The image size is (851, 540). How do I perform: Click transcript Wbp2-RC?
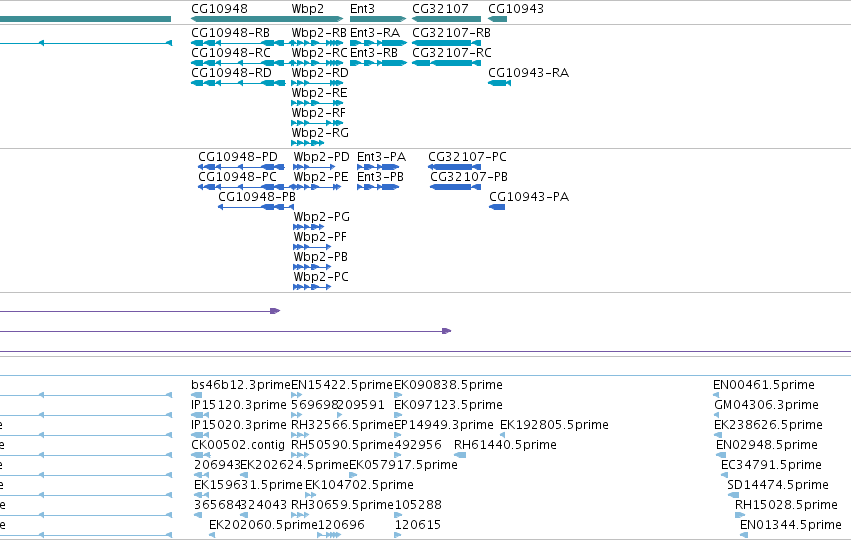[x=319, y=53]
